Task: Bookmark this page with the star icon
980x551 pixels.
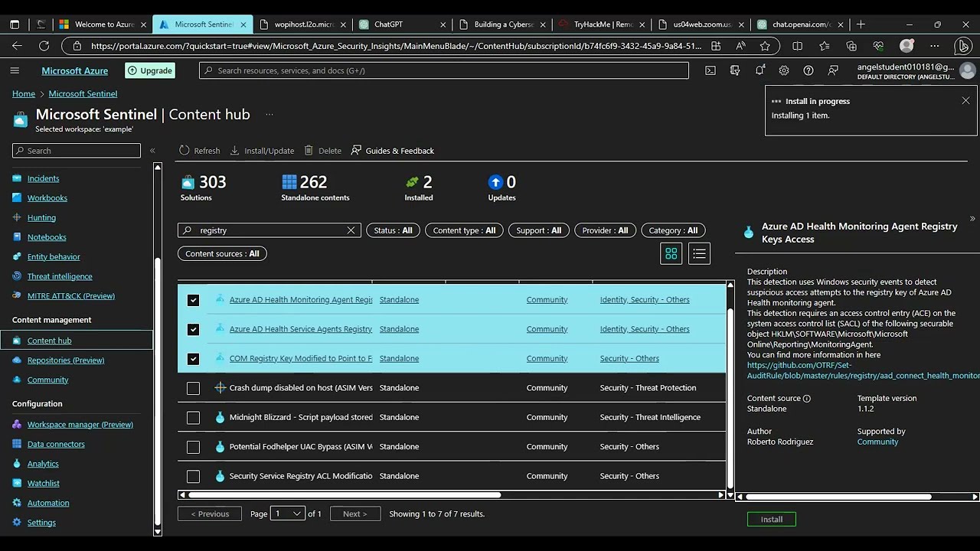Action: pos(765,46)
